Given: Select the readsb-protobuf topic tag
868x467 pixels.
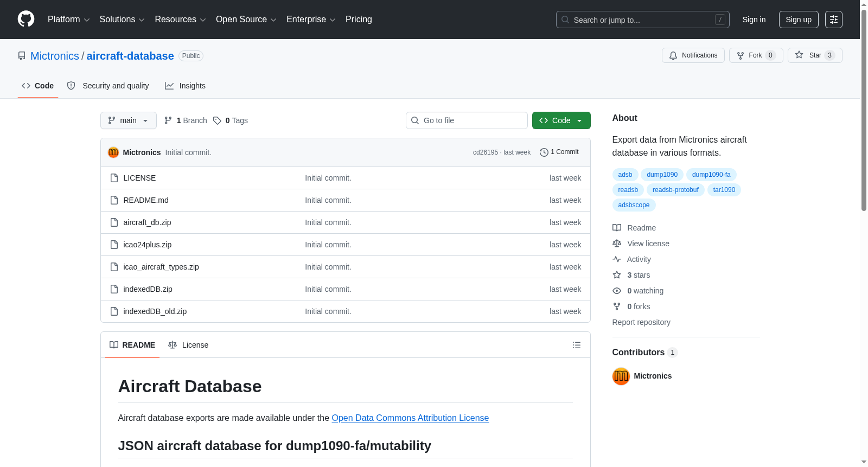Looking at the screenshot, I should tap(675, 190).
